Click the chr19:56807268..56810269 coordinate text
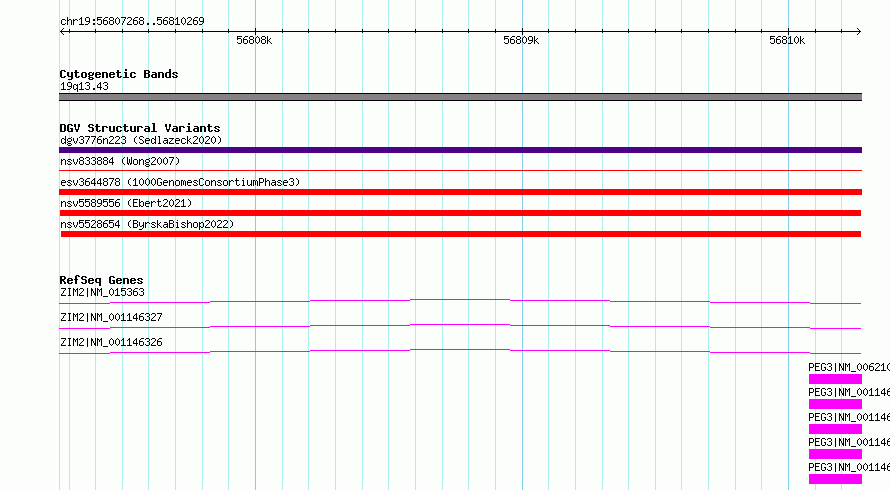 tap(132, 21)
